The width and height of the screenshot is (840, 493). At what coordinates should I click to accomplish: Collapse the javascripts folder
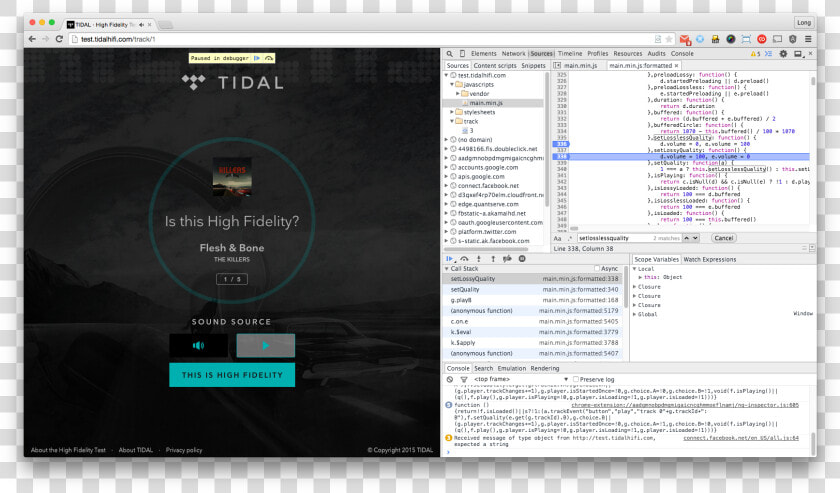[x=452, y=85]
